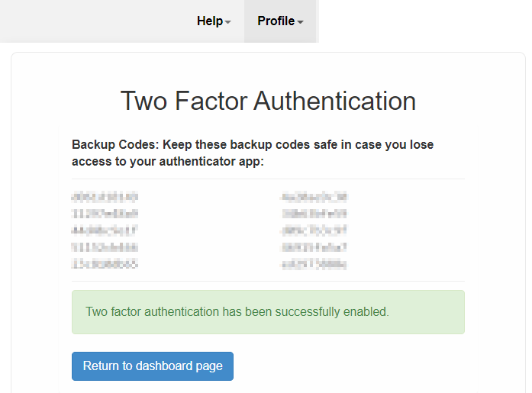Click the first backup code, right column
Viewport: 532px width, 393px height.
[314, 197]
